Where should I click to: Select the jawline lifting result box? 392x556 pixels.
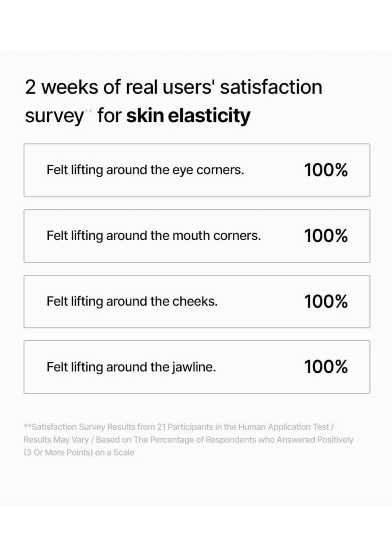pos(197,367)
